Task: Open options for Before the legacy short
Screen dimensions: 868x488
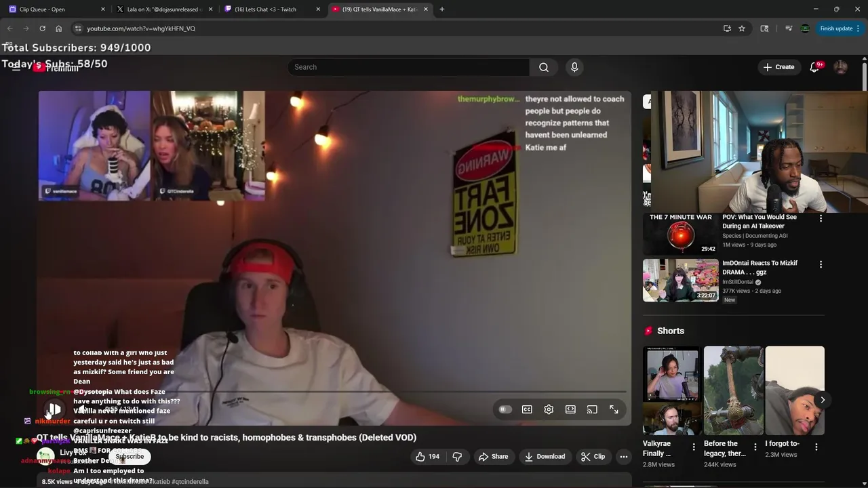Action: pyautogui.click(x=755, y=447)
